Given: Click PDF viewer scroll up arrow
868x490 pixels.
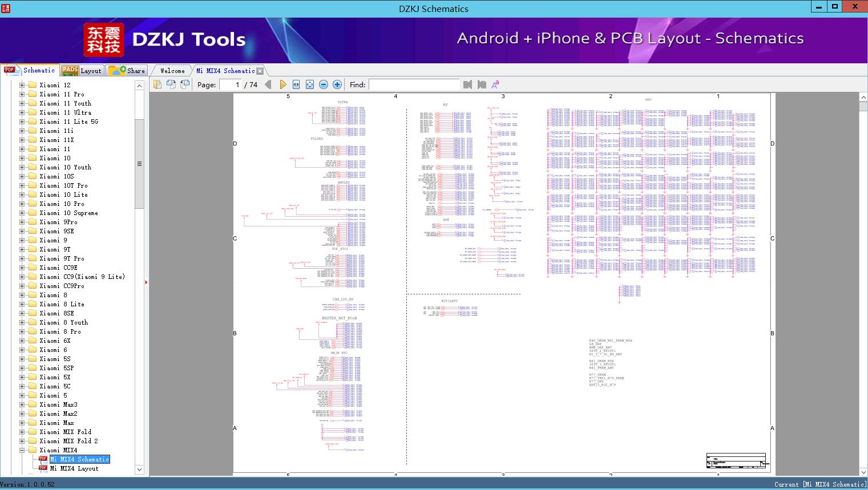Looking at the screenshot, I should pyautogui.click(x=863, y=98).
